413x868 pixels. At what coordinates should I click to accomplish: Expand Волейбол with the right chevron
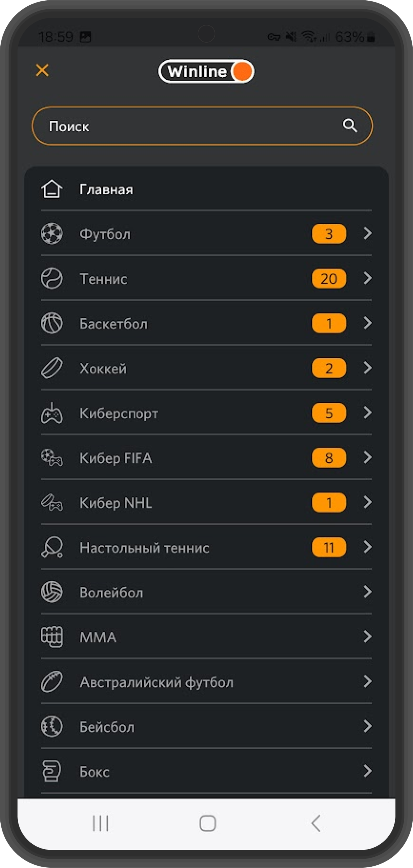pyautogui.click(x=368, y=592)
